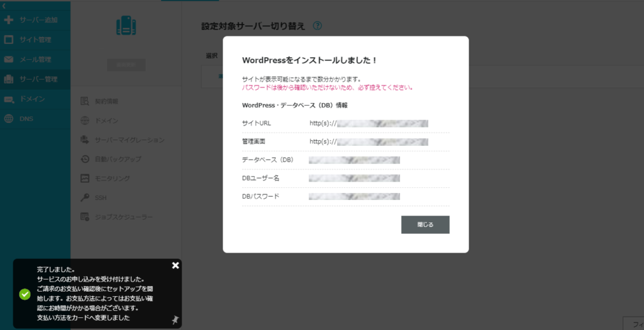
Task: Click the gray button below the server icon
Action: [x=126, y=65]
